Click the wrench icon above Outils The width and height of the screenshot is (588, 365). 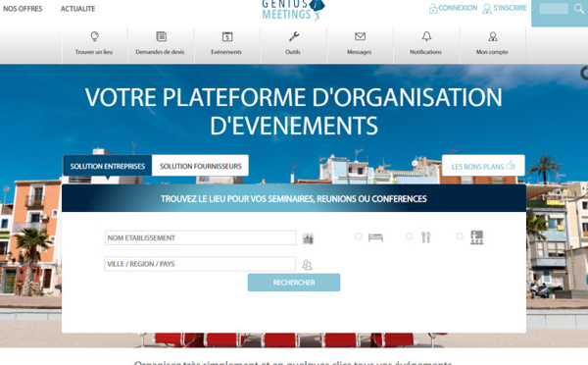(294, 36)
